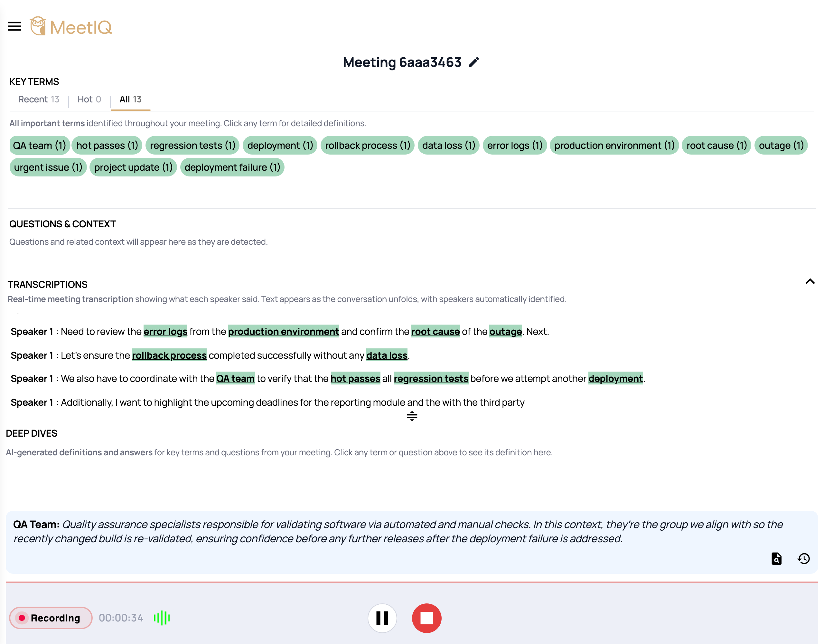
Task: Collapse the Transcriptions section chevron
Action: (x=810, y=282)
